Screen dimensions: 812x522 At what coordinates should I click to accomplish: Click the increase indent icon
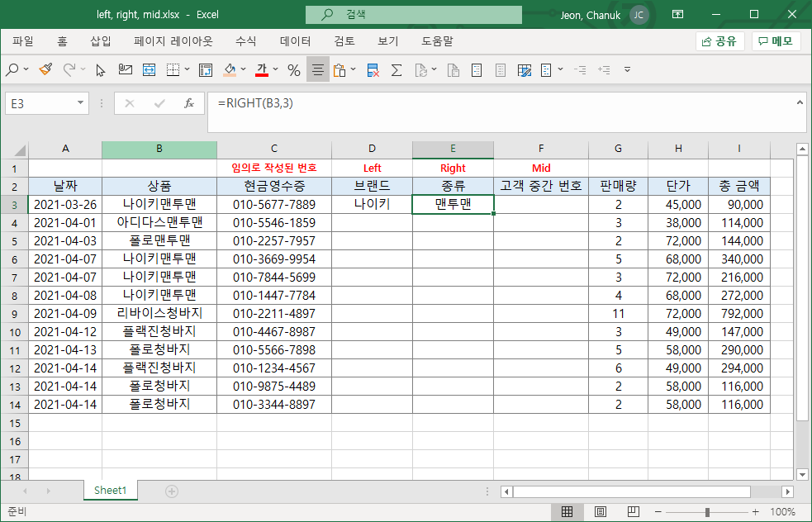coord(604,70)
